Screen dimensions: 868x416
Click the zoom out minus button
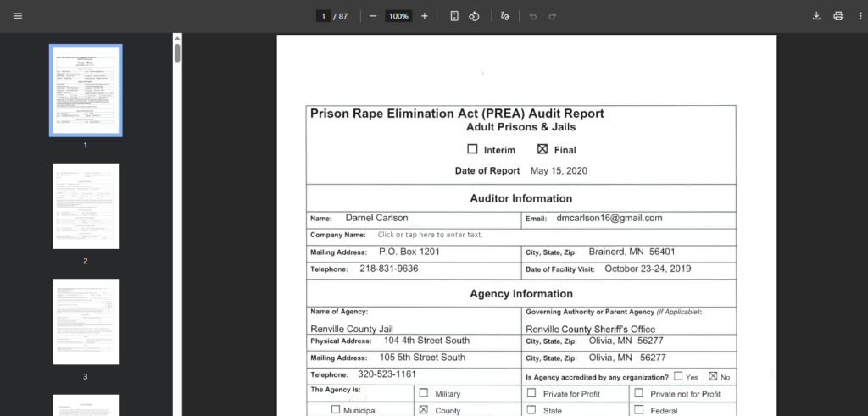coord(373,16)
